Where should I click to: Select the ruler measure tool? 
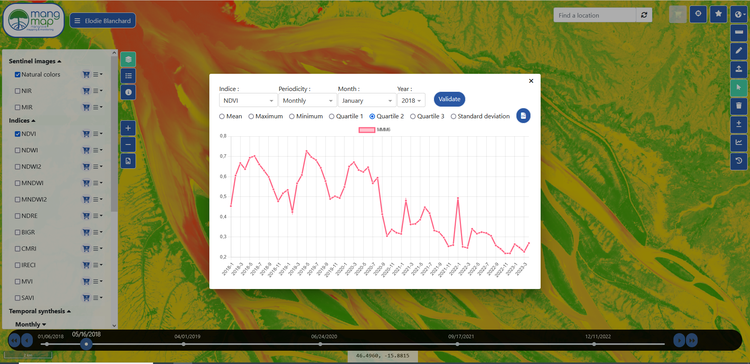(x=739, y=32)
